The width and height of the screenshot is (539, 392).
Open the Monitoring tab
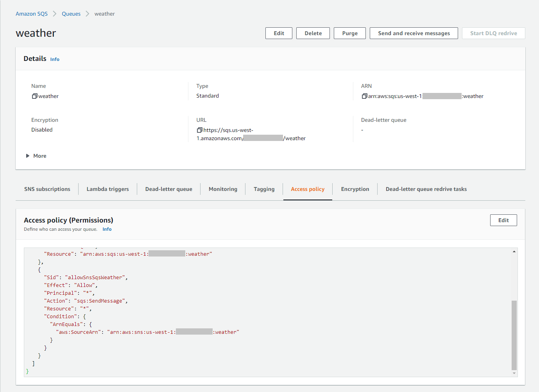[223, 189]
